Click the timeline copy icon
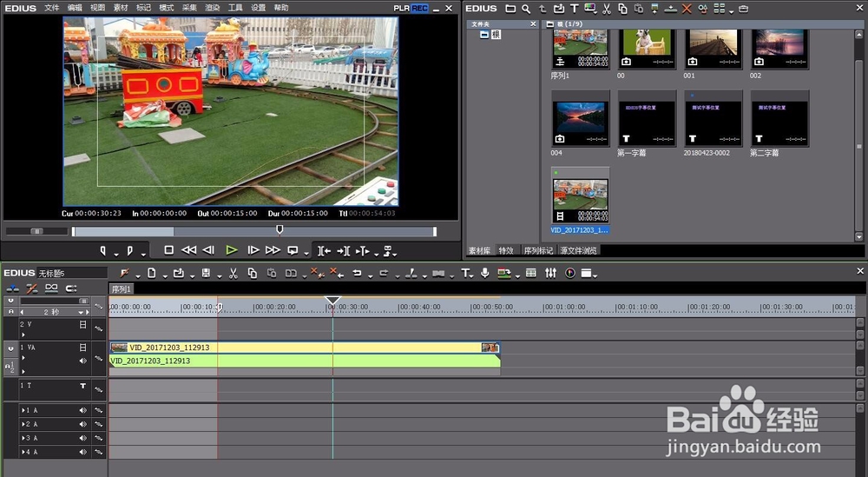This screenshot has width=868, height=477. pyautogui.click(x=253, y=273)
